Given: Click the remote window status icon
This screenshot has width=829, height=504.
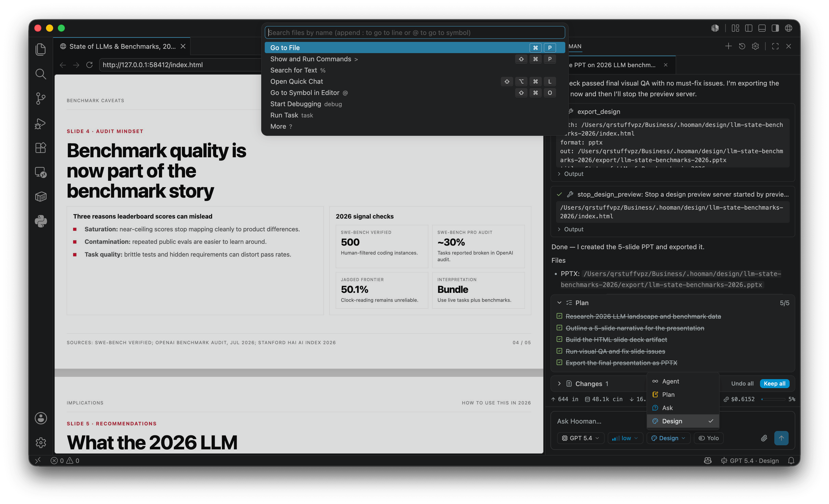Looking at the screenshot, I should click(x=38, y=460).
